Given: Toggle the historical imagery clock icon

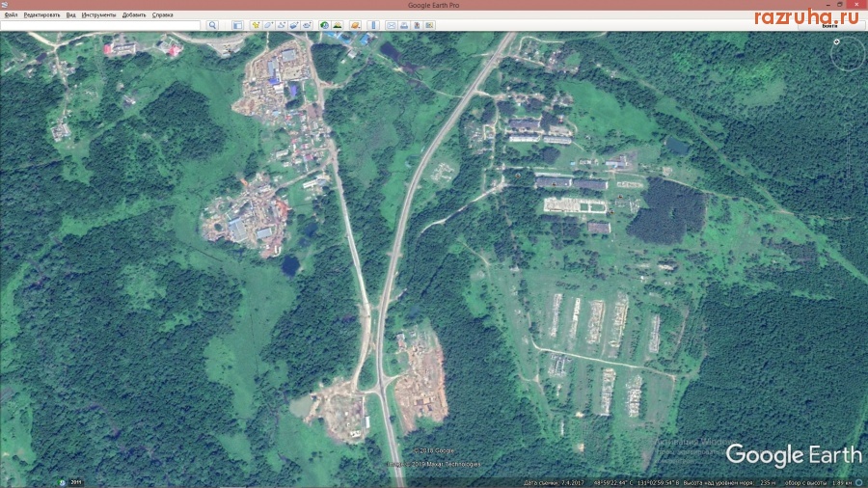Looking at the screenshot, I should click(324, 25).
